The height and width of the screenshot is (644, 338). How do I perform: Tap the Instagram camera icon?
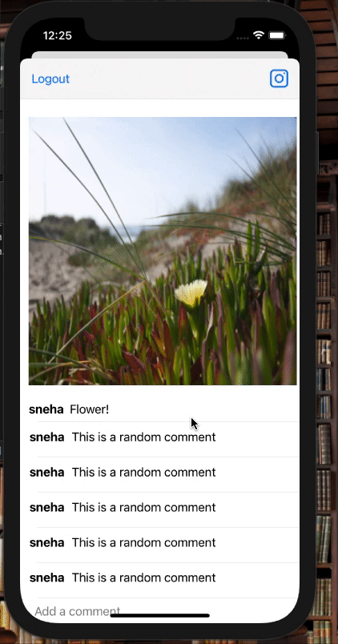pos(279,78)
